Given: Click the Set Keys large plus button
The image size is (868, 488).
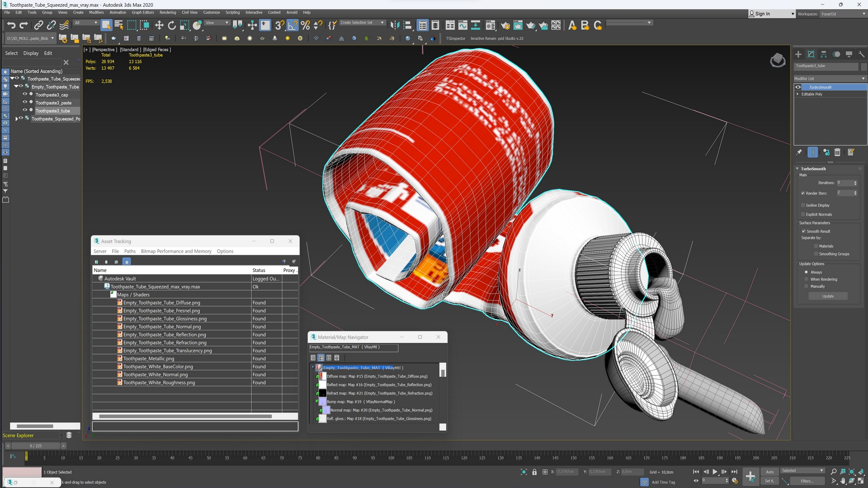Looking at the screenshot, I should pyautogui.click(x=750, y=476).
